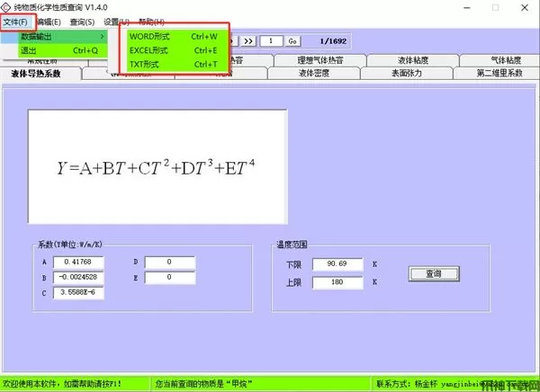
Task: Click the >> next record button
Action: 249,41
